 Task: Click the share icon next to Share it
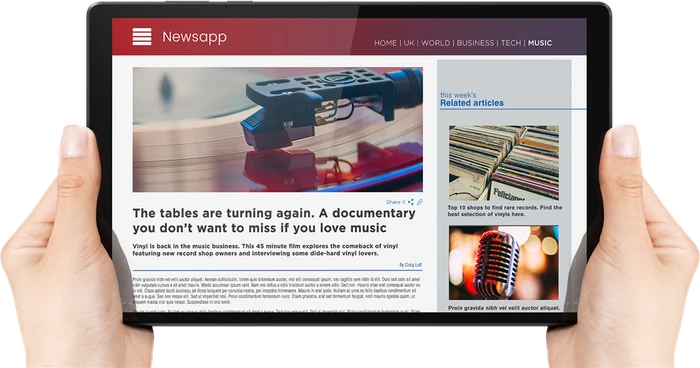coord(411,202)
